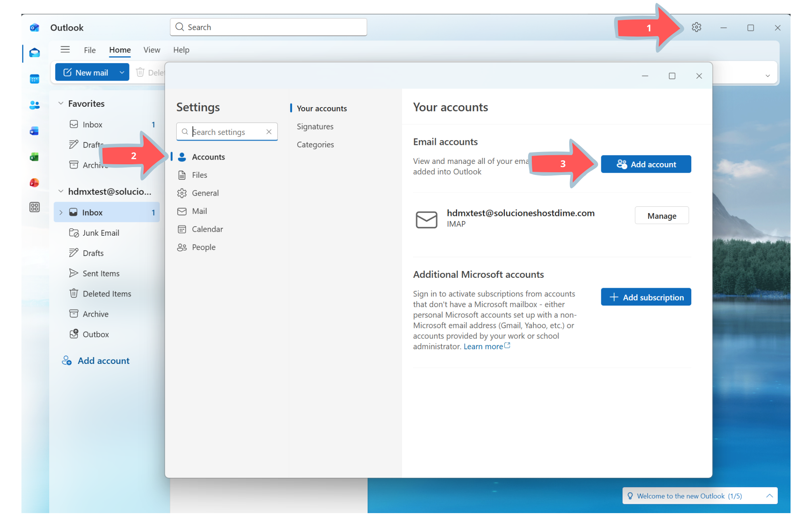
Task: Select General in the Settings list
Action: click(x=205, y=193)
